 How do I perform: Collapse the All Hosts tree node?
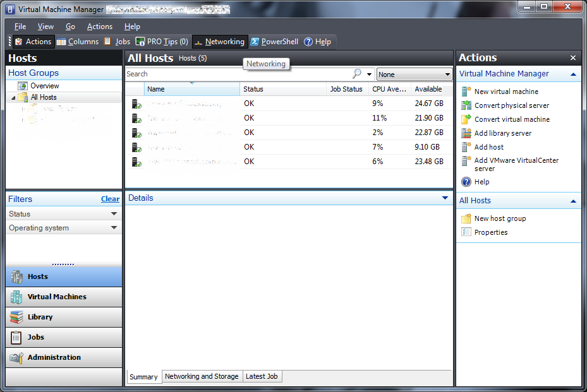(x=13, y=98)
